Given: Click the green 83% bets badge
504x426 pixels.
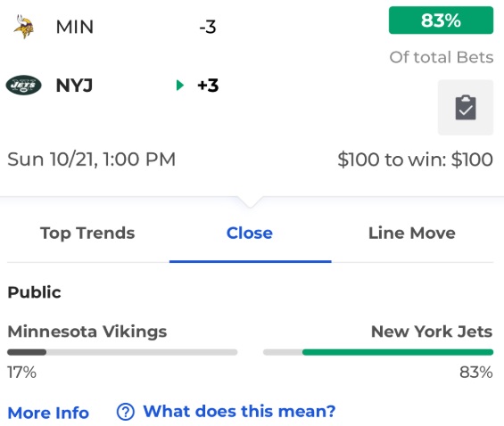Looking at the screenshot, I should click(x=441, y=20).
